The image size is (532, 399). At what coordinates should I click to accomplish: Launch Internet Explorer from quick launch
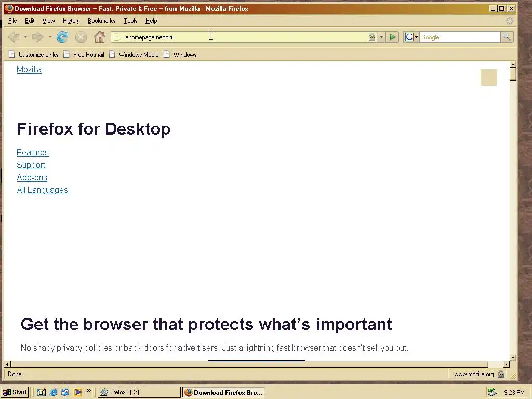click(x=54, y=392)
